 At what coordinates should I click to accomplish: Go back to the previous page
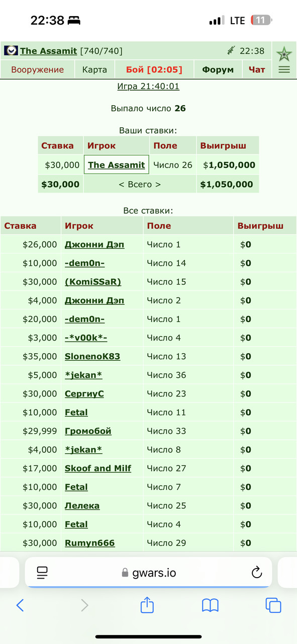[20, 605]
